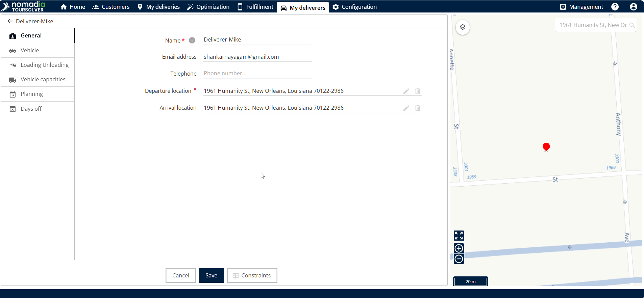Edit the Departure location with pencil icon
The height and width of the screenshot is (298, 644).
pos(406,91)
